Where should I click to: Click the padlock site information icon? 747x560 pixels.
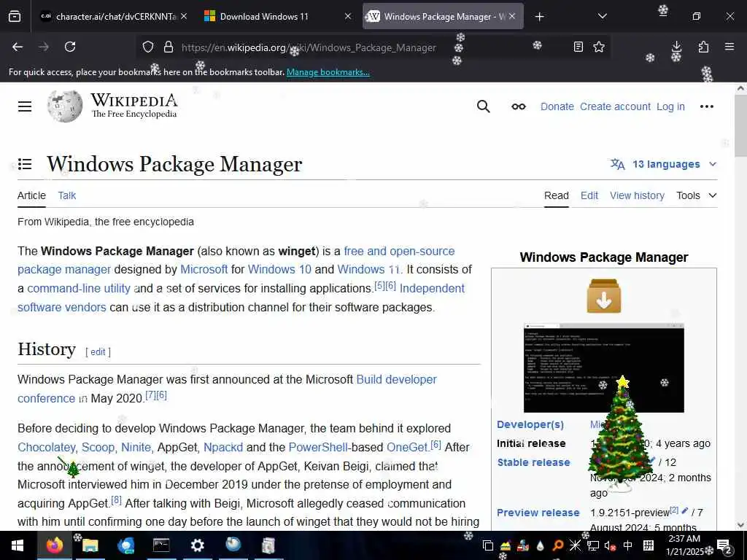click(x=169, y=47)
